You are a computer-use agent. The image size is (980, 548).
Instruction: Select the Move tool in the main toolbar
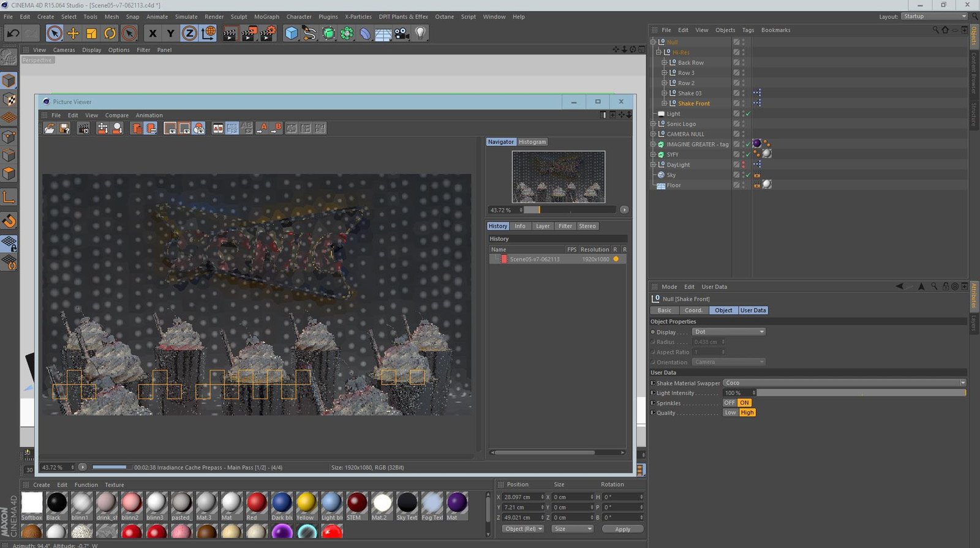click(x=73, y=34)
